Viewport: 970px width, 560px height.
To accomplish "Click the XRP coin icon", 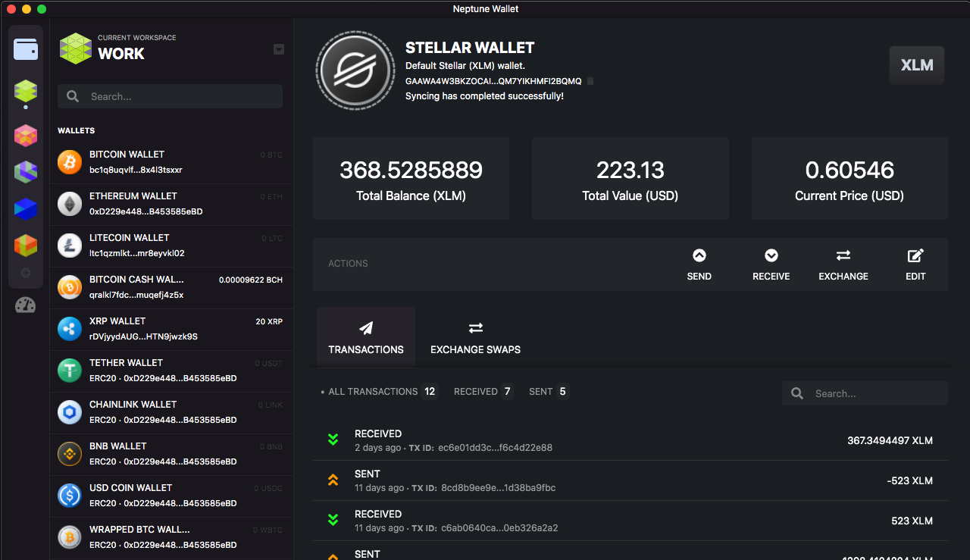I will pos(70,329).
